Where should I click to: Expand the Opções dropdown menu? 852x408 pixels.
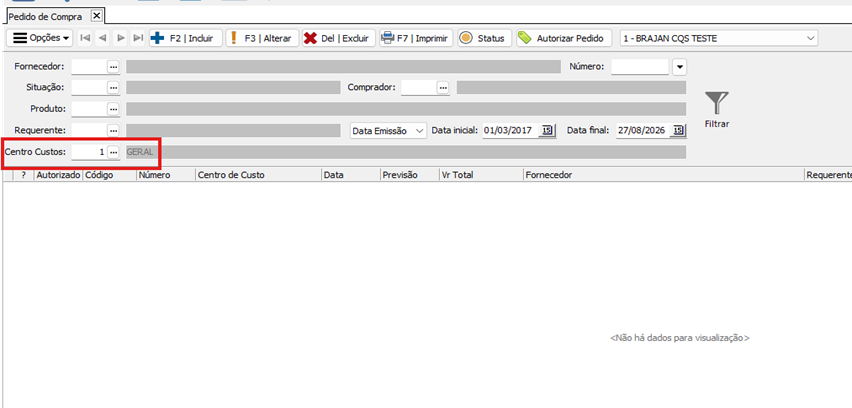41,38
